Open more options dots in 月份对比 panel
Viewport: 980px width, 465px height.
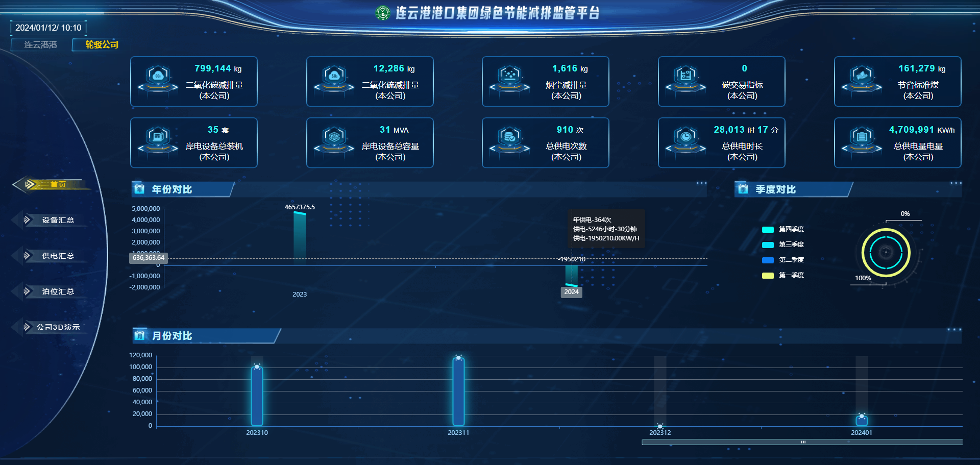click(x=954, y=330)
